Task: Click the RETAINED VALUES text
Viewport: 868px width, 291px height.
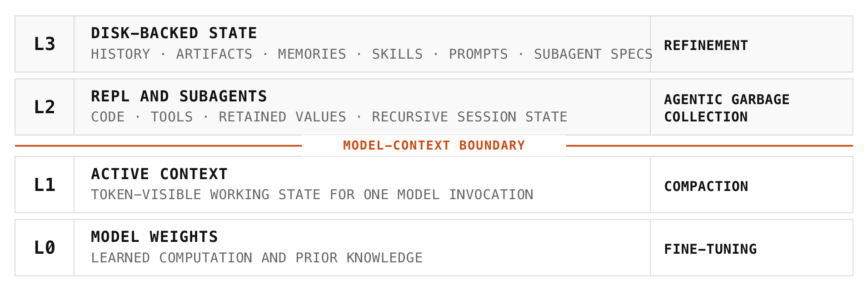Action: point(282,117)
